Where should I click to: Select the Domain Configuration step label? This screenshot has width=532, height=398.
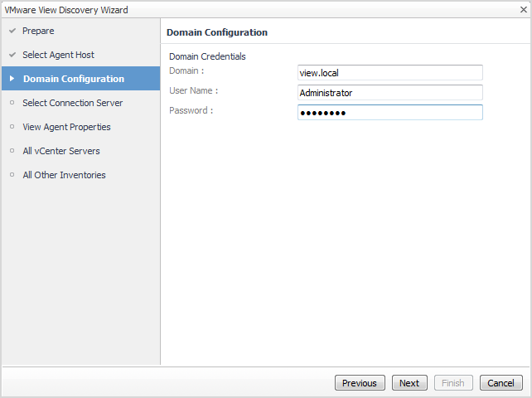(x=74, y=79)
